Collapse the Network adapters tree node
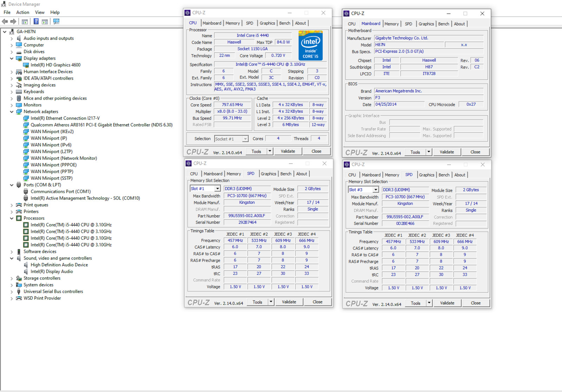562x392 pixels. click(12, 112)
